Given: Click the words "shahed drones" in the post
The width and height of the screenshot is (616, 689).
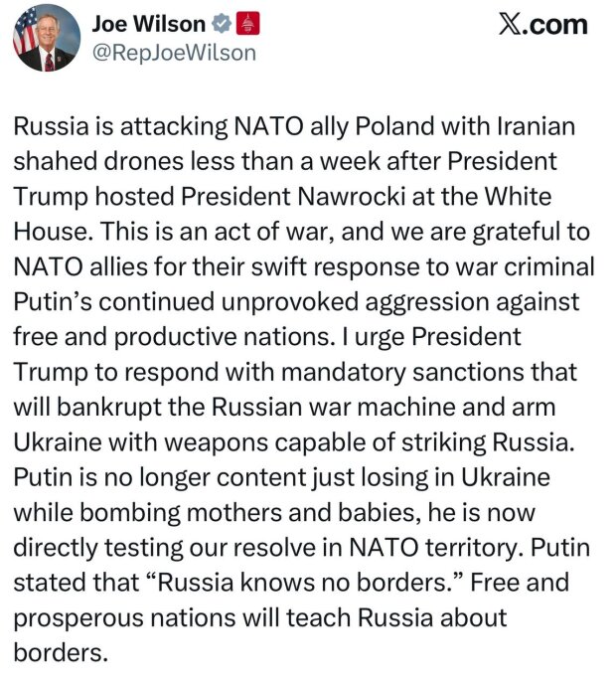Looking at the screenshot, I should (x=98, y=162).
